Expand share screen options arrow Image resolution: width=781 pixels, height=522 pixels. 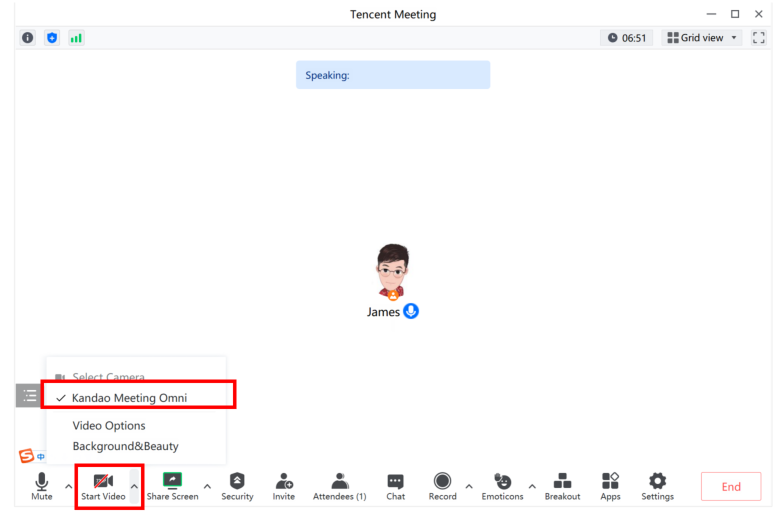(207, 486)
